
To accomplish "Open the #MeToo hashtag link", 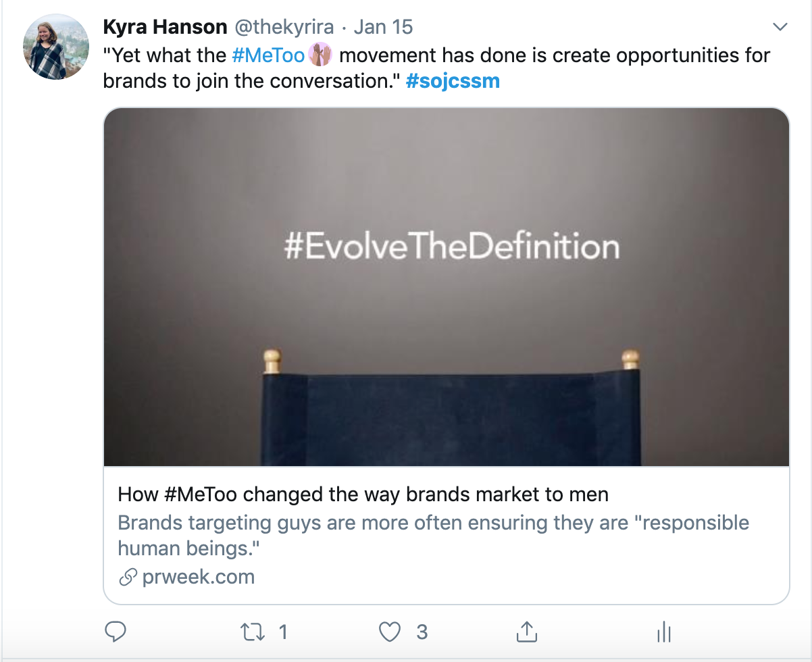I will point(268,55).
